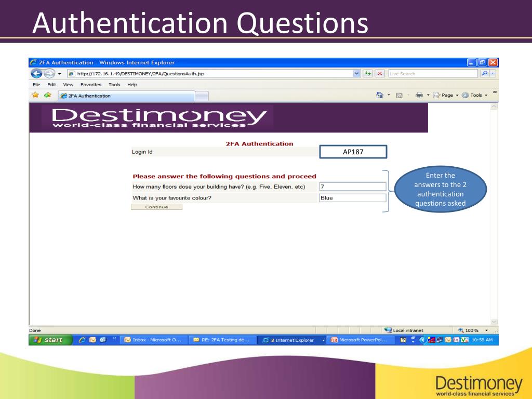Click the V2 system tray icon

tap(465, 340)
